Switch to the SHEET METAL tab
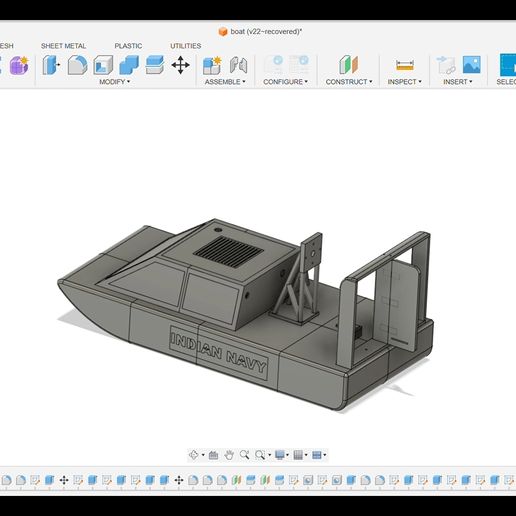Screen dimensions: 516x516 (63, 46)
